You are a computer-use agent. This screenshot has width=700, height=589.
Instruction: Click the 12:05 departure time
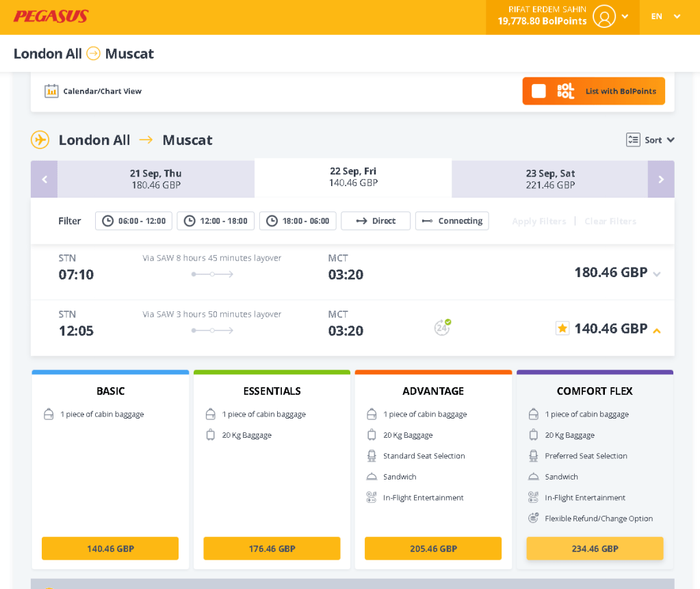77,330
